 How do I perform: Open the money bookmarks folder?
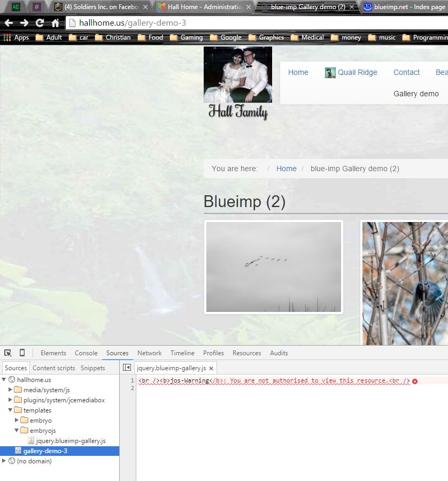coord(346,37)
